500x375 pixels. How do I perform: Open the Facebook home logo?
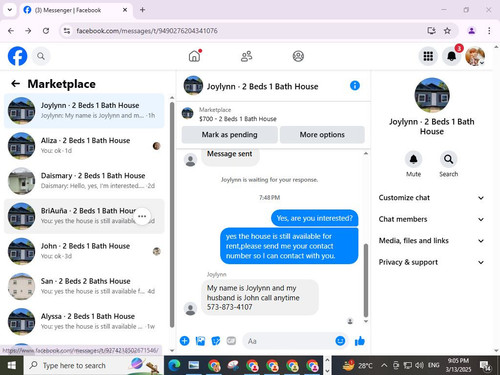pos(17,56)
